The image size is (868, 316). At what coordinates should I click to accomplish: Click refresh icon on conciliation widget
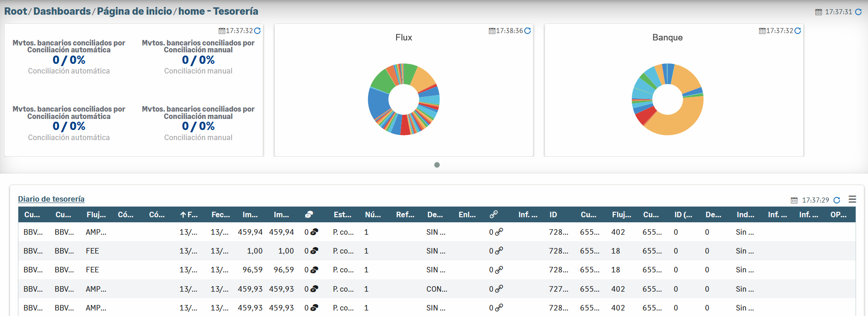pyautogui.click(x=257, y=31)
